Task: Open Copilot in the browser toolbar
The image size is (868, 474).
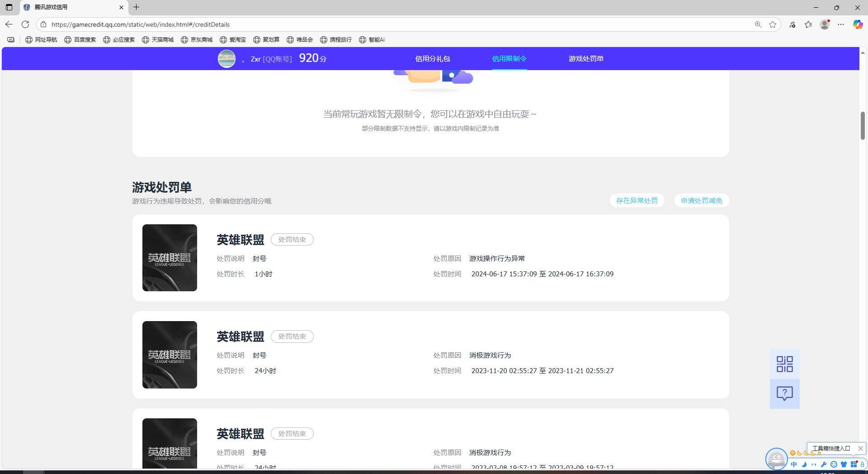Action: 858,24
